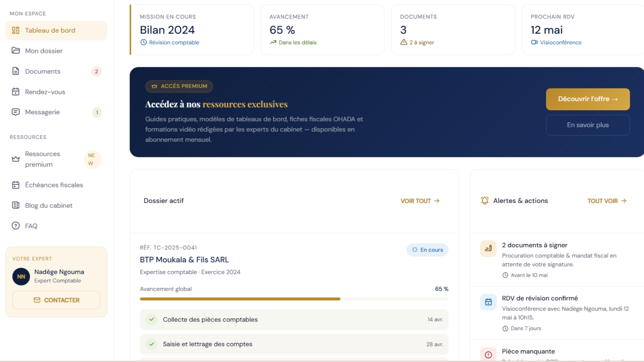
Task: Click the Blog du cabinet newspaper icon
Action: (x=16, y=206)
